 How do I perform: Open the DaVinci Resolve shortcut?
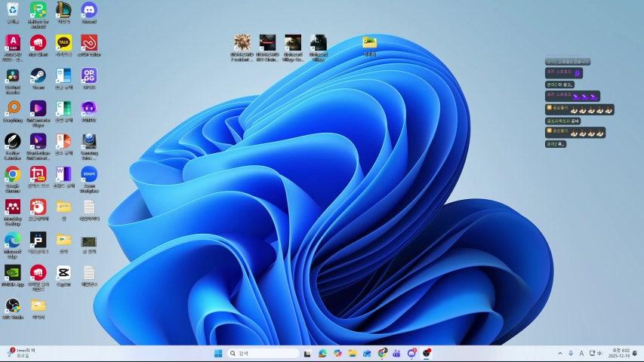point(12,75)
